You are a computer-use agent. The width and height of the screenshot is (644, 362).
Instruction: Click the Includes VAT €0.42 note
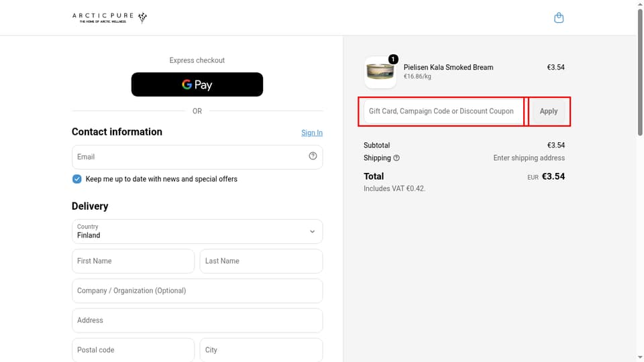pyautogui.click(x=394, y=189)
